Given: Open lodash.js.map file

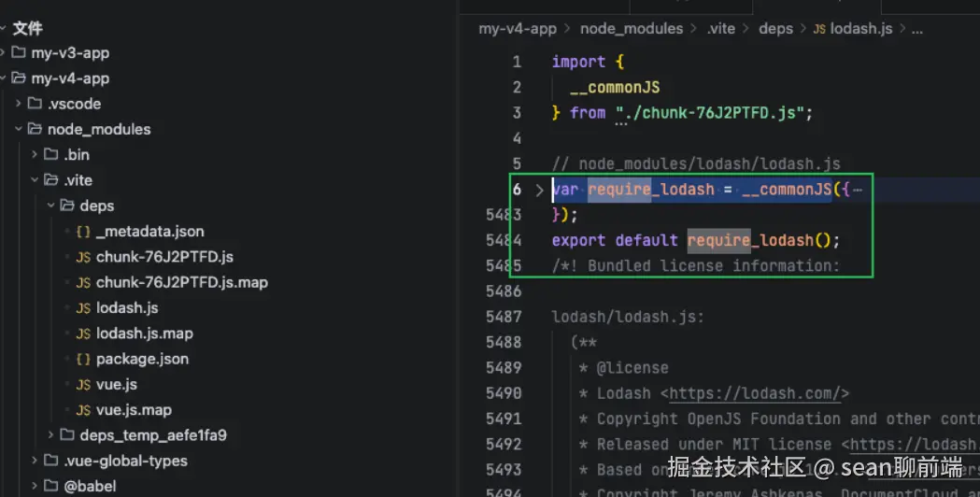Looking at the screenshot, I should [145, 334].
